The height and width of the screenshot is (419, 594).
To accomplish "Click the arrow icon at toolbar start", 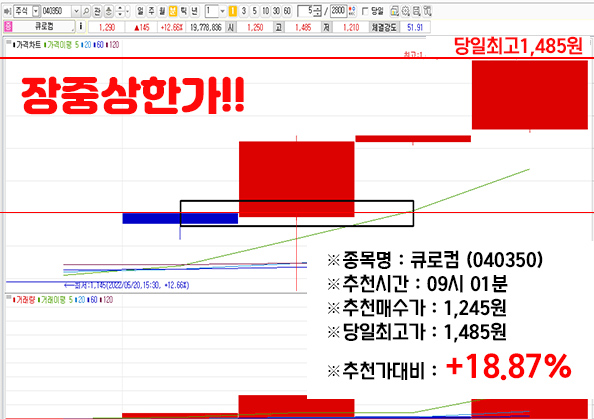I will coord(7,11).
